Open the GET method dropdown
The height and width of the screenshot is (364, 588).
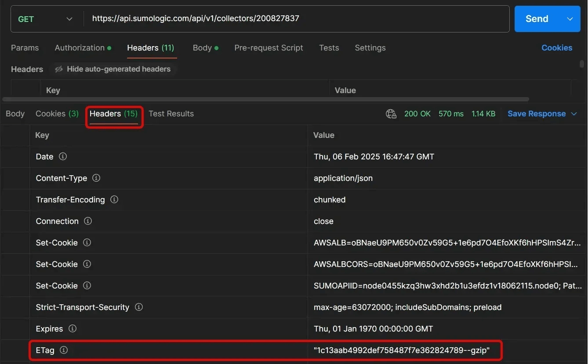45,19
